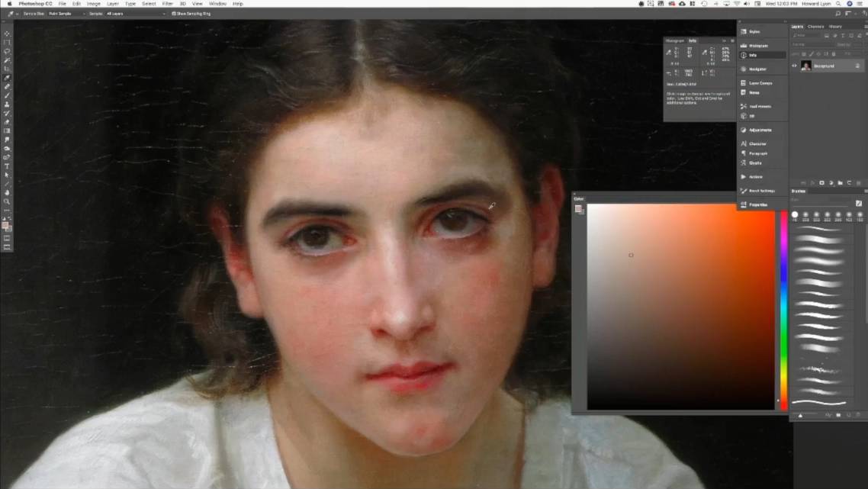The width and height of the screenshot is (868, 489).
Task: Click the hue slider strip
Action: (x=784, y=310)
